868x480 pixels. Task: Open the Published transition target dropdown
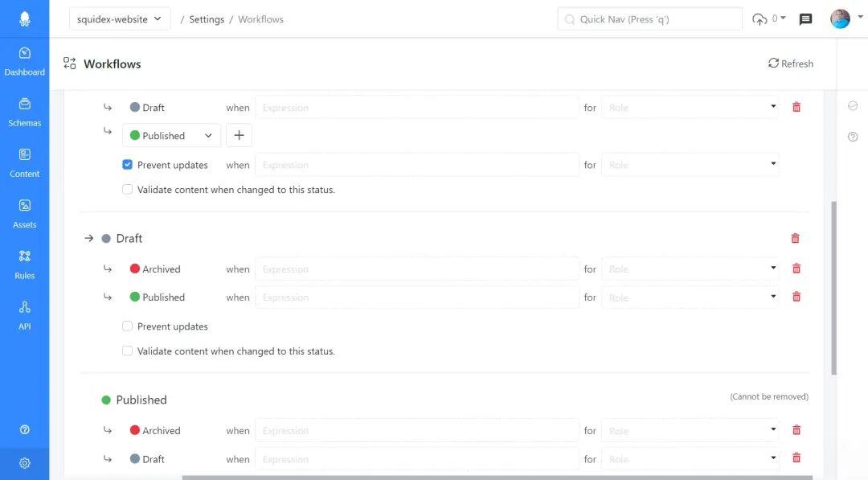tap(171, 136)
